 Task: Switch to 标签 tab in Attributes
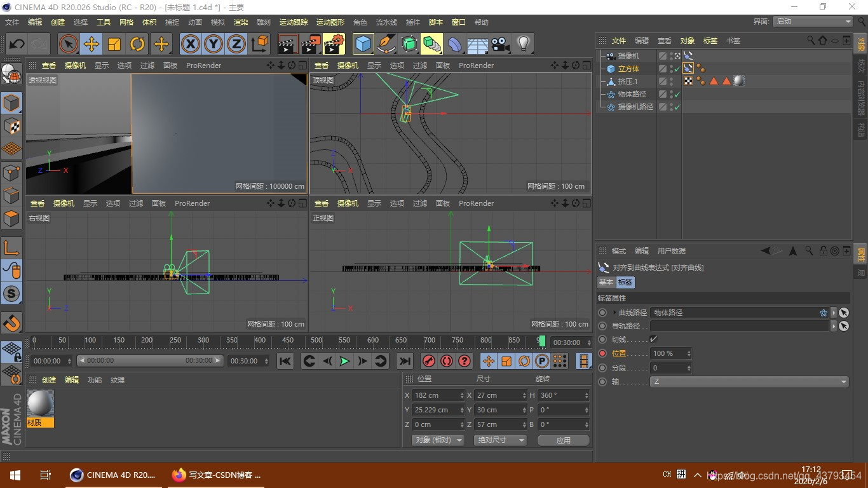pos(625,282)
